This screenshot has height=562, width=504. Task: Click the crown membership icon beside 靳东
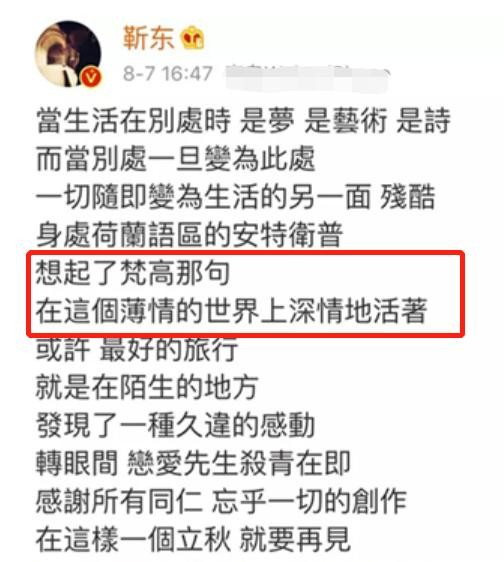click(x=192, y=37)
